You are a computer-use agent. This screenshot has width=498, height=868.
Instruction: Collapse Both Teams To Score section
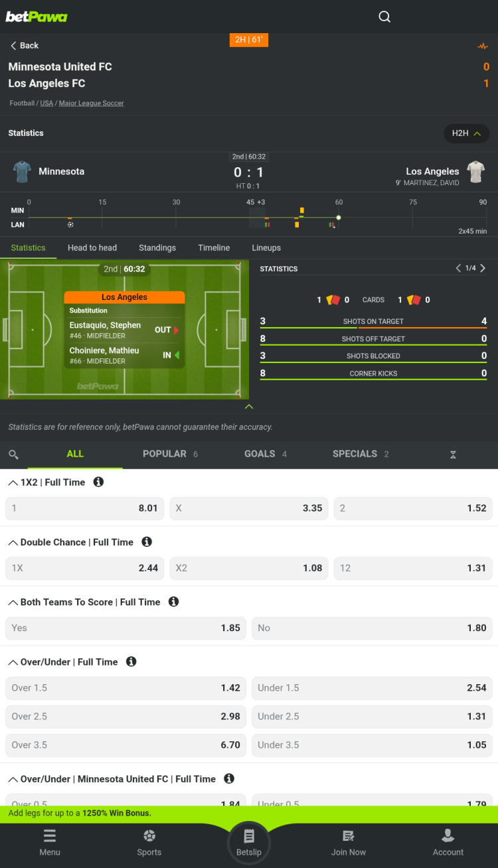pos(13,603)
